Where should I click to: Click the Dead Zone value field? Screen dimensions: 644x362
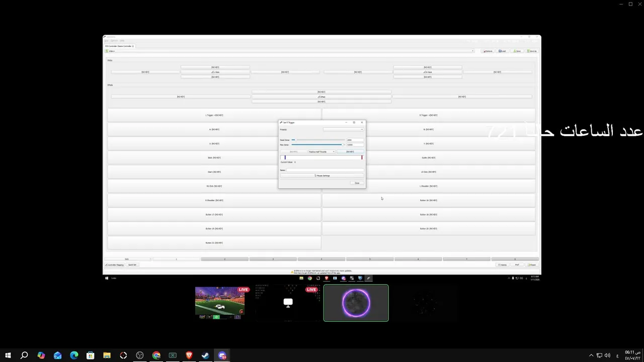(355, 140)
